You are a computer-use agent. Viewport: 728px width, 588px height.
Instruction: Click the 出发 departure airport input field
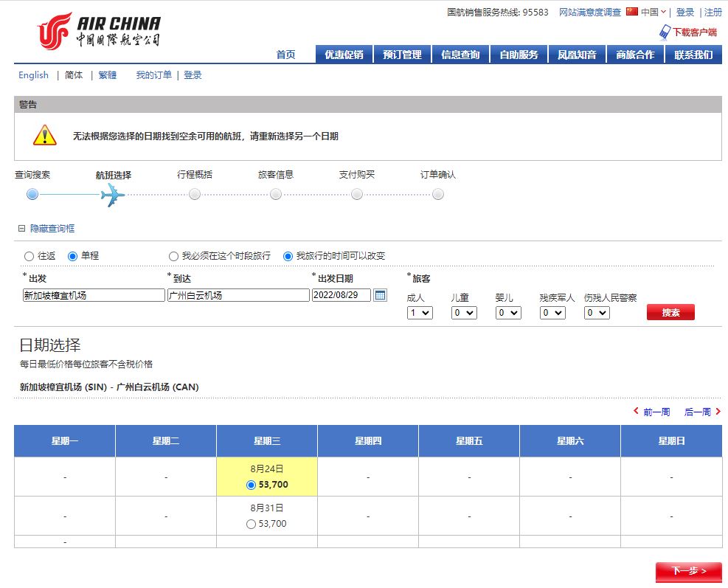[94, 295]
